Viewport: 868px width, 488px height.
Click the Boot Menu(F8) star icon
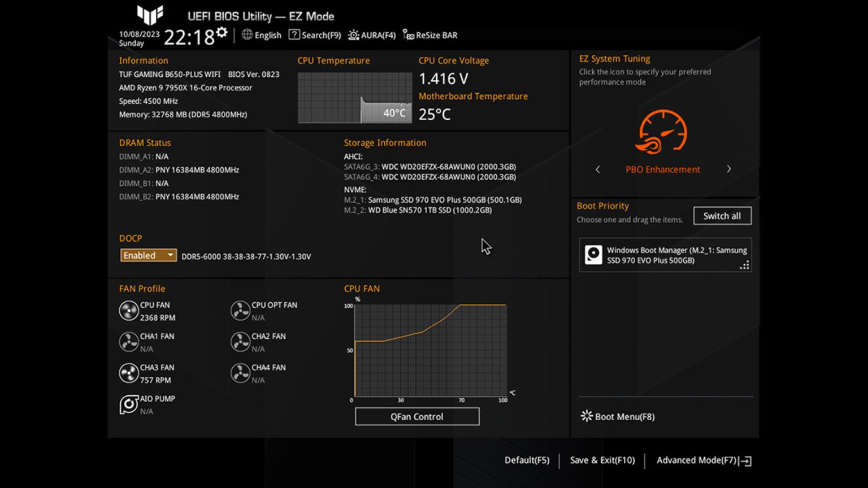pyautogui.click(x=587, y=416)
